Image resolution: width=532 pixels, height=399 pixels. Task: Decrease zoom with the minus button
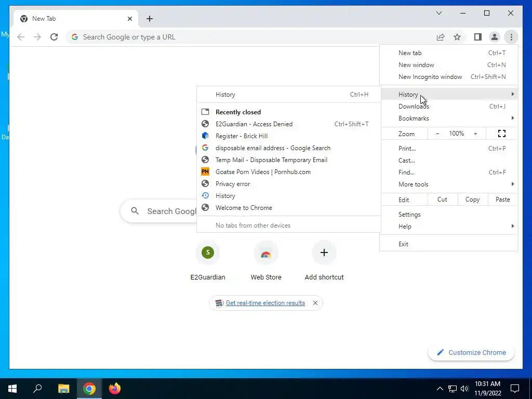tap(437, 134)
